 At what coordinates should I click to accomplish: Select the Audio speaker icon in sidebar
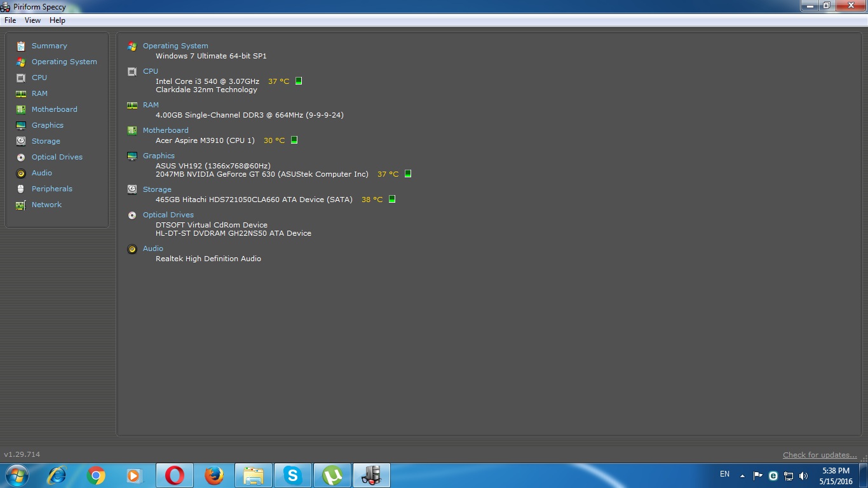(21, 173)
